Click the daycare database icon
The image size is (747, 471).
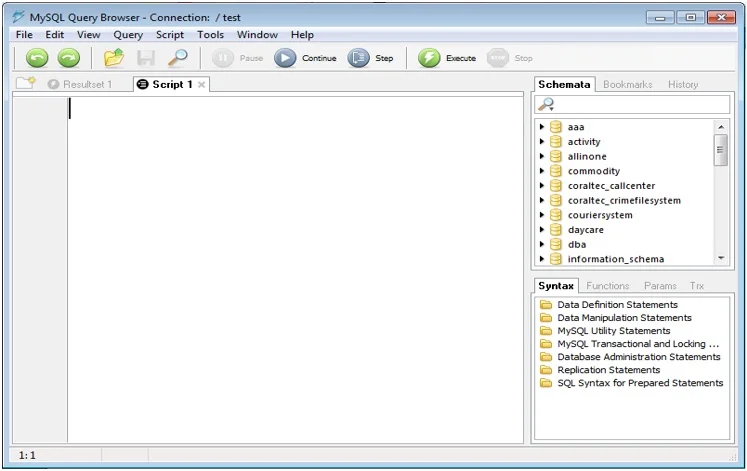(555, 230)
